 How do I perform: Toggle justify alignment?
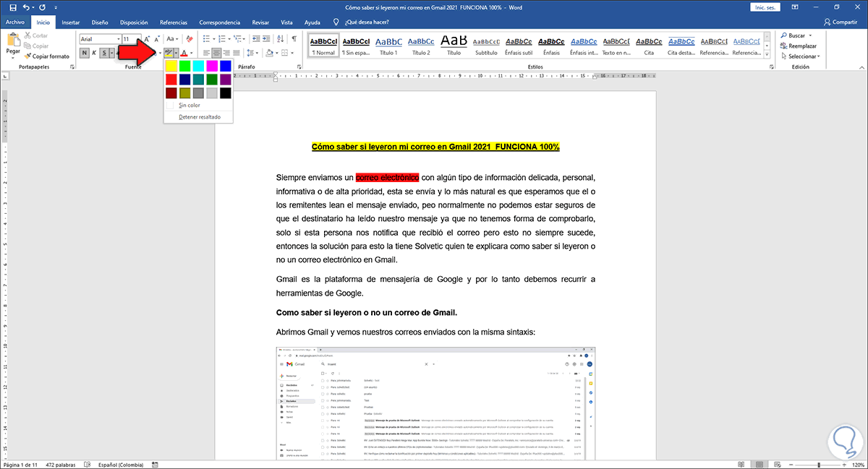pos(237,53)
